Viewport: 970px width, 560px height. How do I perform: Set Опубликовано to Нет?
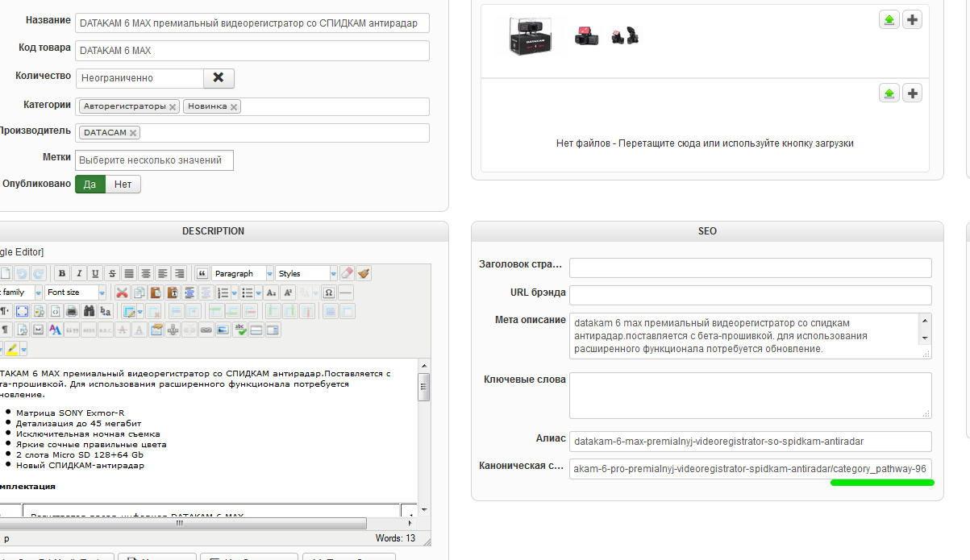[123, 185]
